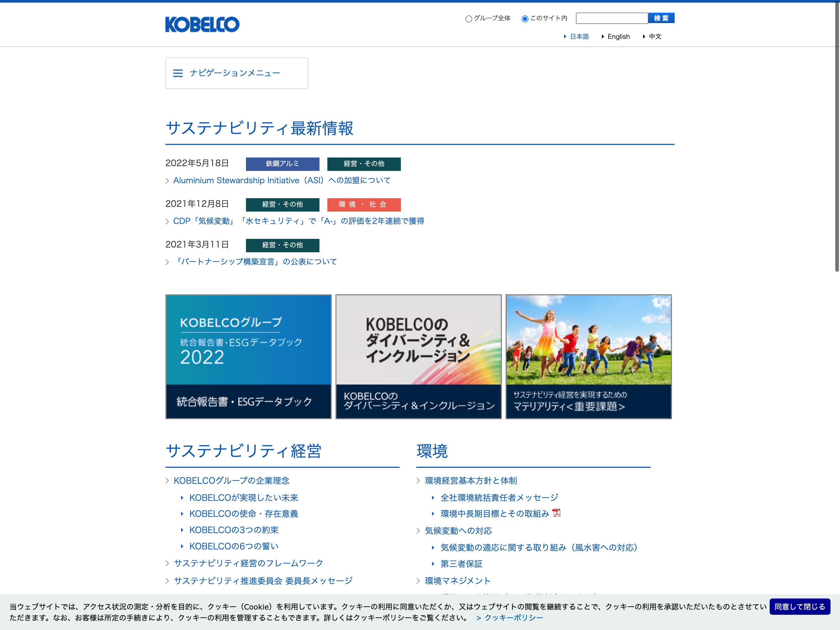Switch language to English

coord(618,36)
